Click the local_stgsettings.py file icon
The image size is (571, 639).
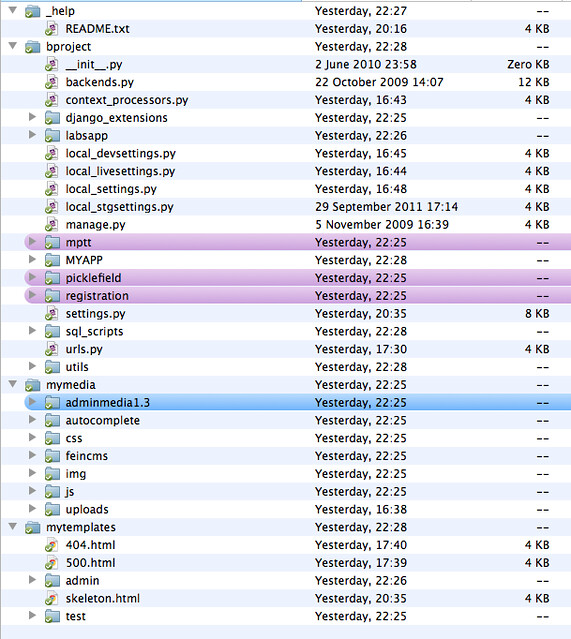tap(52, 207)
